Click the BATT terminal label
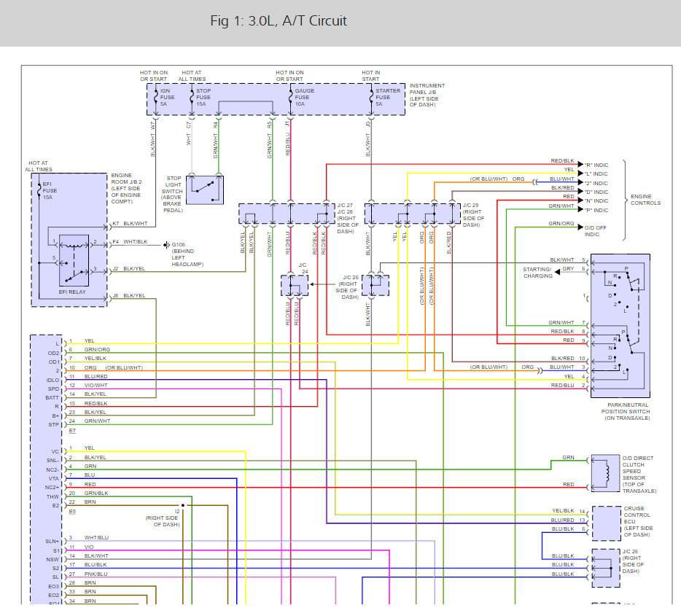 [x=52, y=397]
